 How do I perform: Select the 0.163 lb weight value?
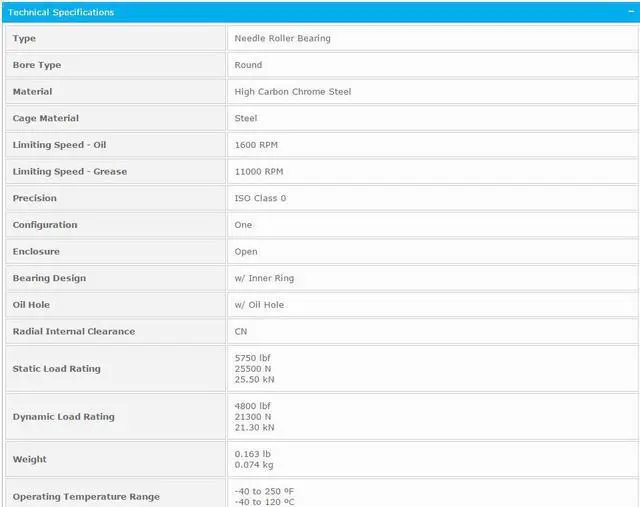[253, 454]
